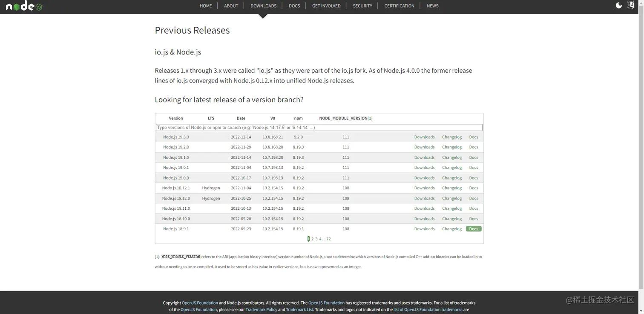Image resolution: width=644 pixels, height=314 pixels.
Task: Click the V8 column header
Action: 273,118
